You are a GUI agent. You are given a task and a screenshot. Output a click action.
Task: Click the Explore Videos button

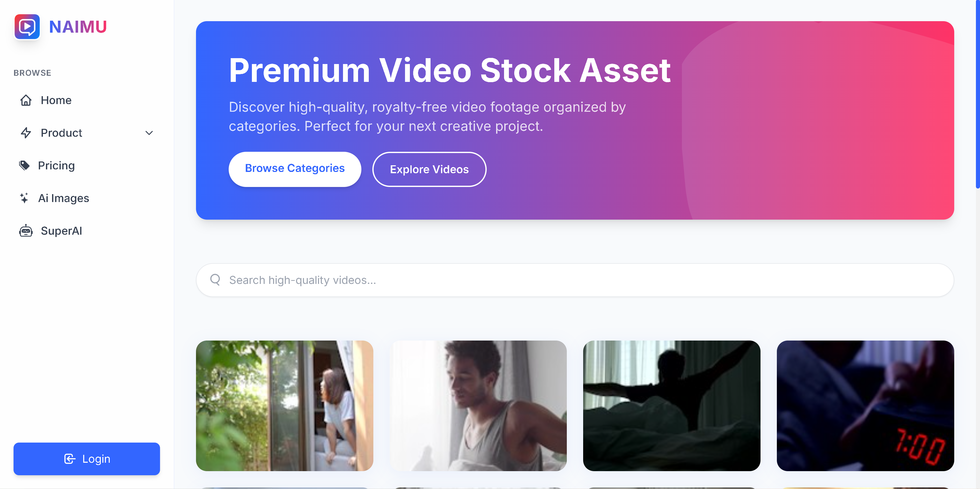429,170
